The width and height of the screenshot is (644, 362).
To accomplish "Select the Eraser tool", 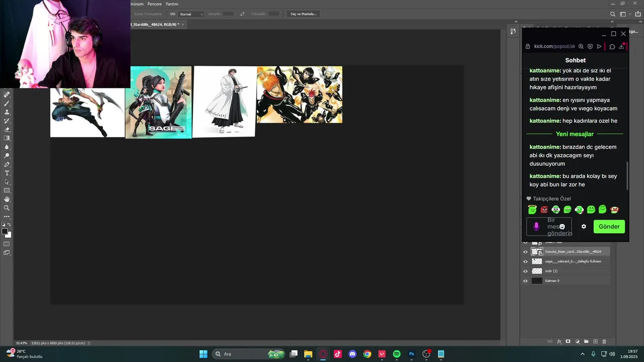I will coord(7,129).
